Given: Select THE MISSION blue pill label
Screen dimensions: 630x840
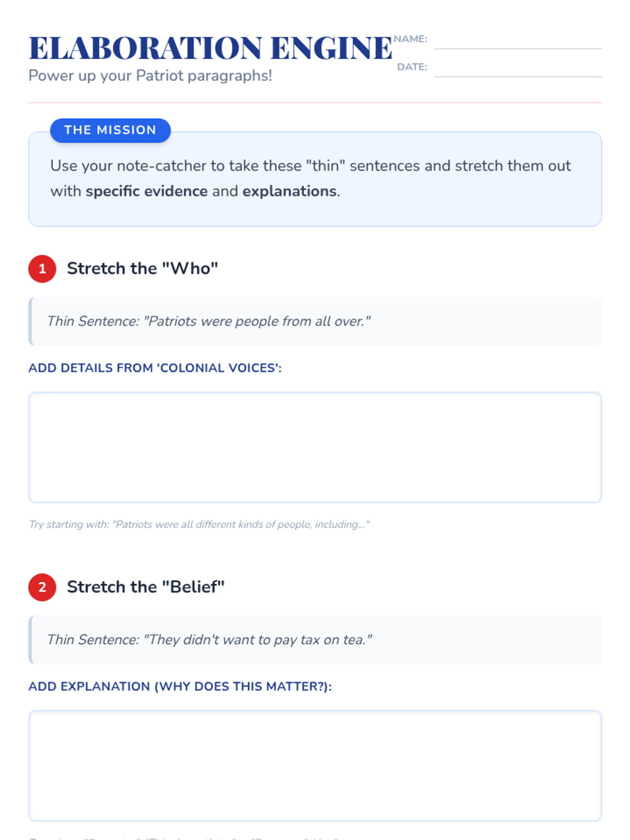Looking at the screenshot, I should [x=110, y=130].
